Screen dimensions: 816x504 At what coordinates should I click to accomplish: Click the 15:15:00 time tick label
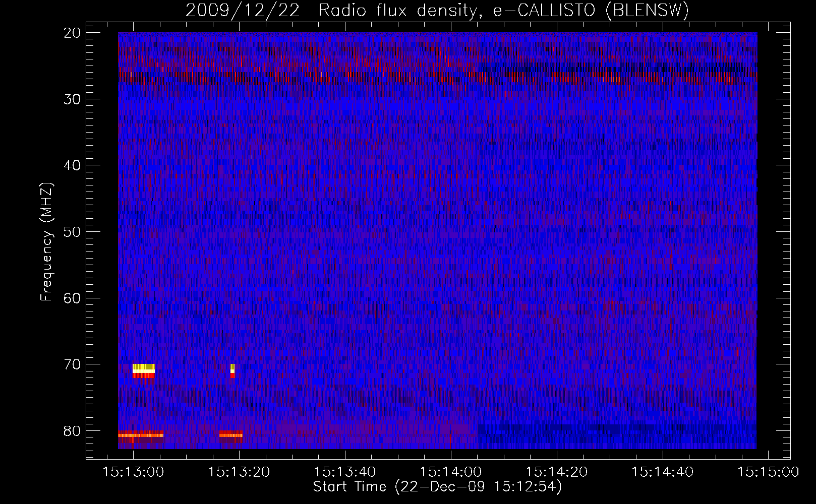pyautogui.click(x=769, y=472)
